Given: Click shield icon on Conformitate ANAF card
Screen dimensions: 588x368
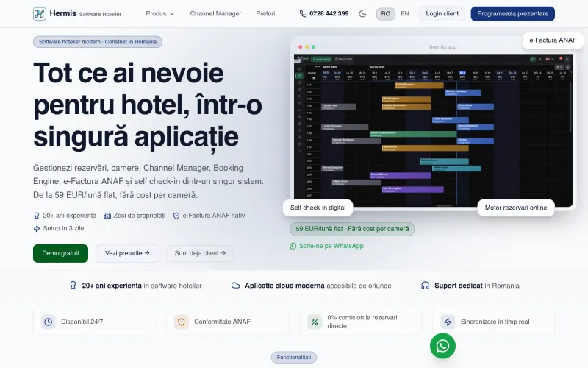Looking at the screenshot, I should pos(182,322).
